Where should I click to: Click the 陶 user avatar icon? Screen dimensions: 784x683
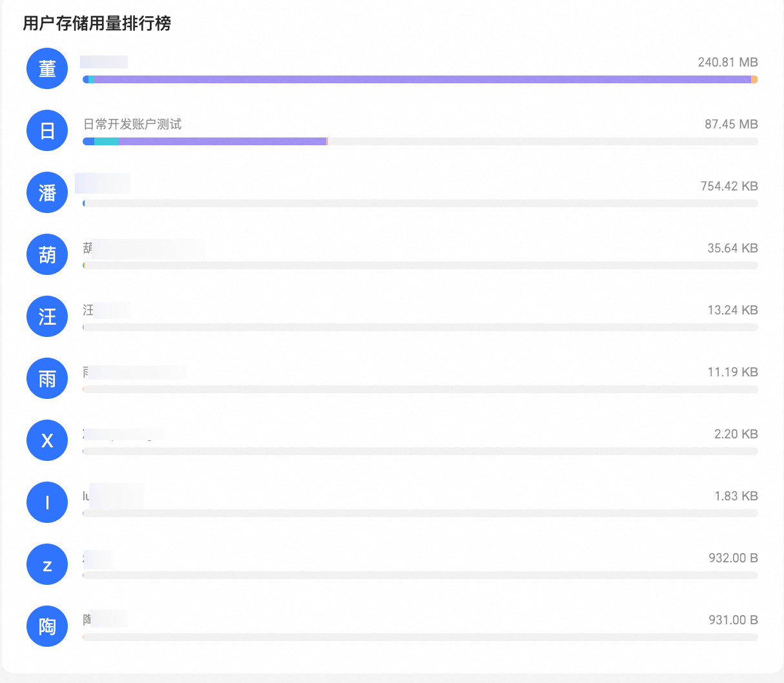coord(47,626)
